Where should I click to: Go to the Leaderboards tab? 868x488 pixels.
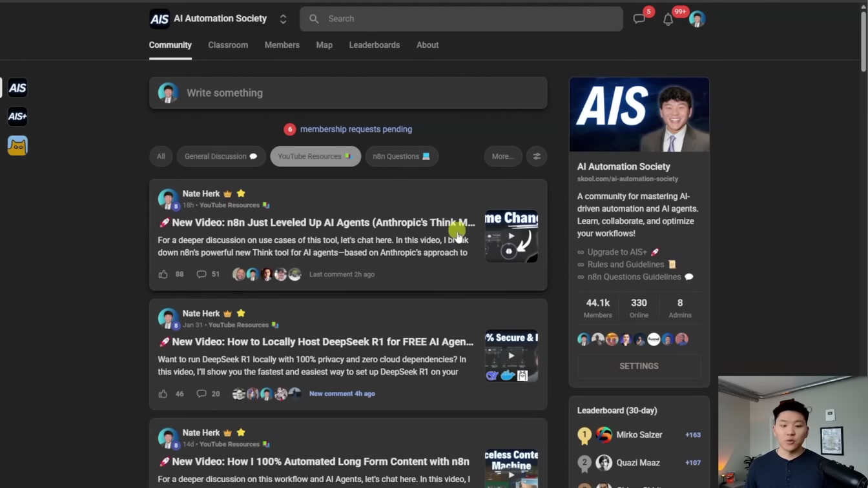click(375, 45)
